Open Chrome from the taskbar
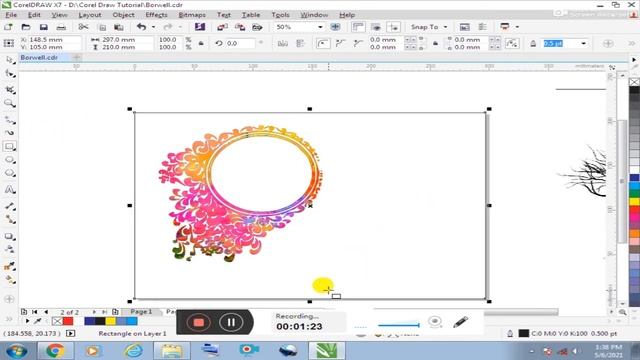This screenshot has width=640, height=360. (55, 351)
